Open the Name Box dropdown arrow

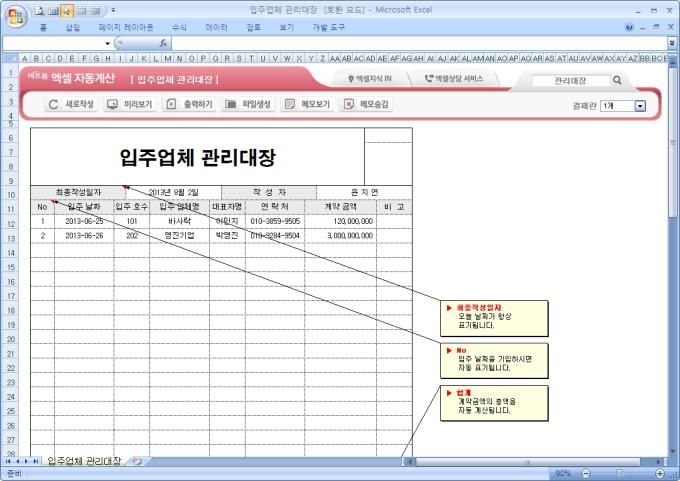pos(107,43)
